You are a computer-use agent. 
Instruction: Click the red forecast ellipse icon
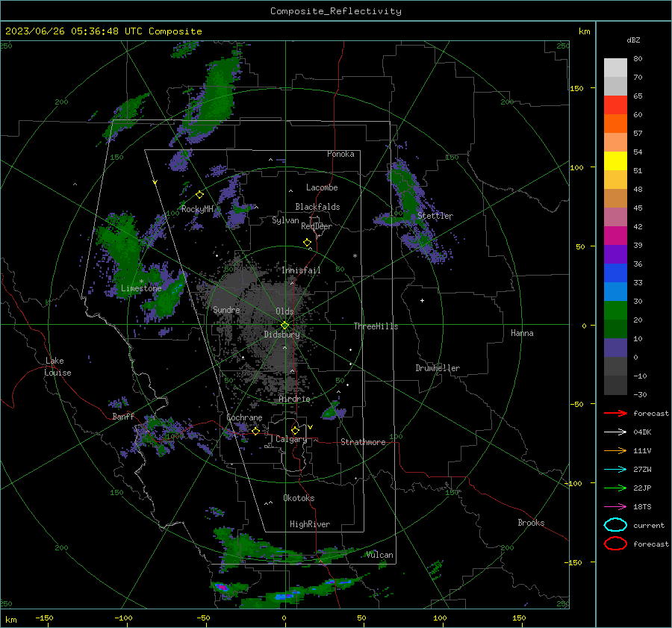[615, 544]
